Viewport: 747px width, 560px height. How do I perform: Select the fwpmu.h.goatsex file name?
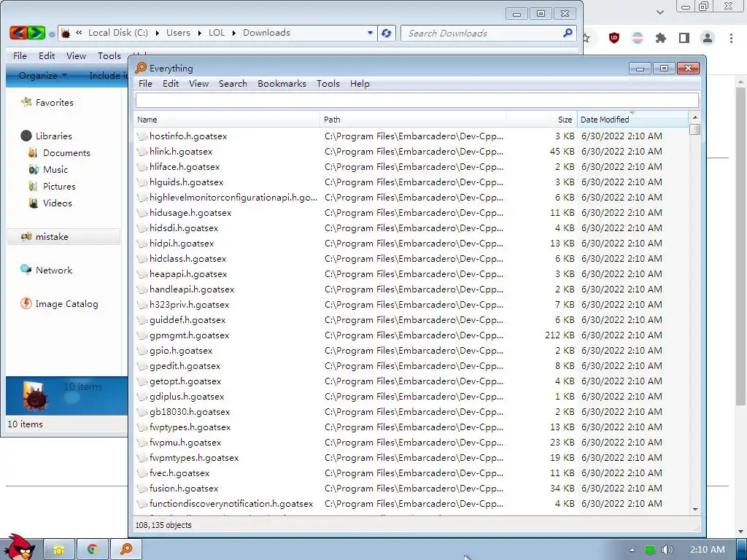185,443
